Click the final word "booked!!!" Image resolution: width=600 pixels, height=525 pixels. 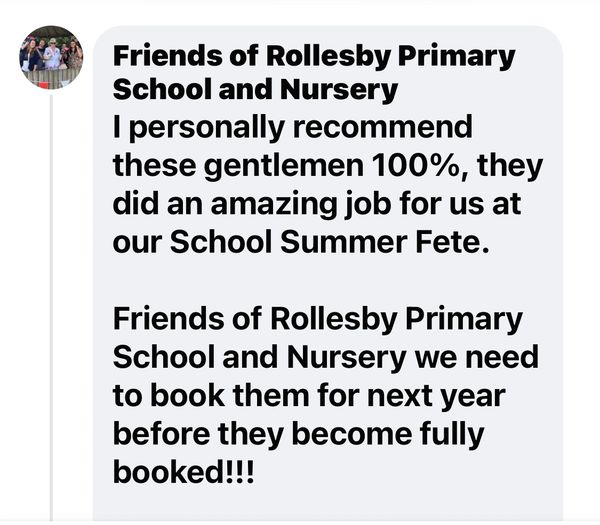point(183,471)
